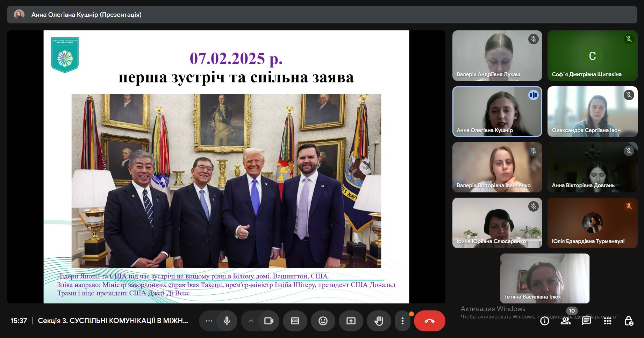Click the Тетяна Василівна Ілюк video tile
Screen dimensions: 644x338
pos(544,278)
